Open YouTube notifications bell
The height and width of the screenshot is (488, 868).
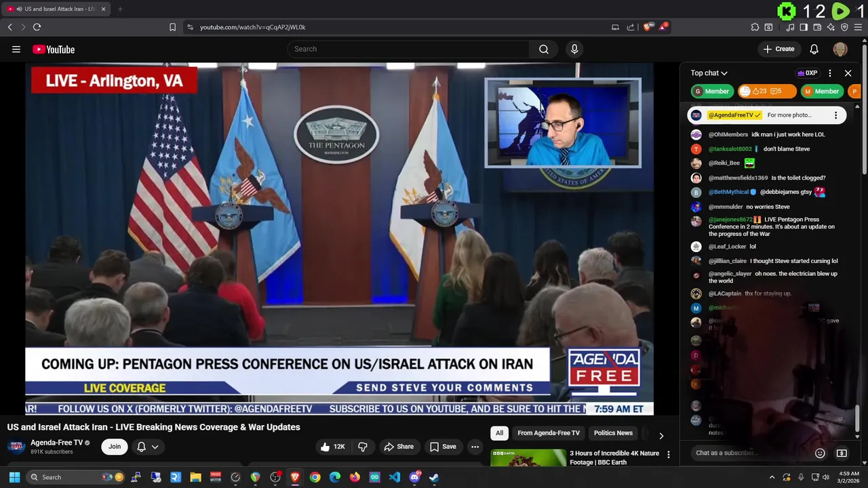(x=814, y=49)
